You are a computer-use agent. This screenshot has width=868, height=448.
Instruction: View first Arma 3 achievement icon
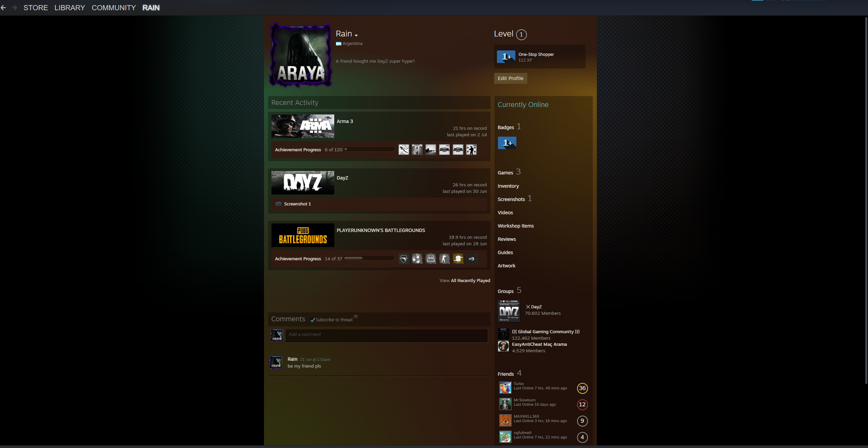pyautogui.click(x=403, y=150)
